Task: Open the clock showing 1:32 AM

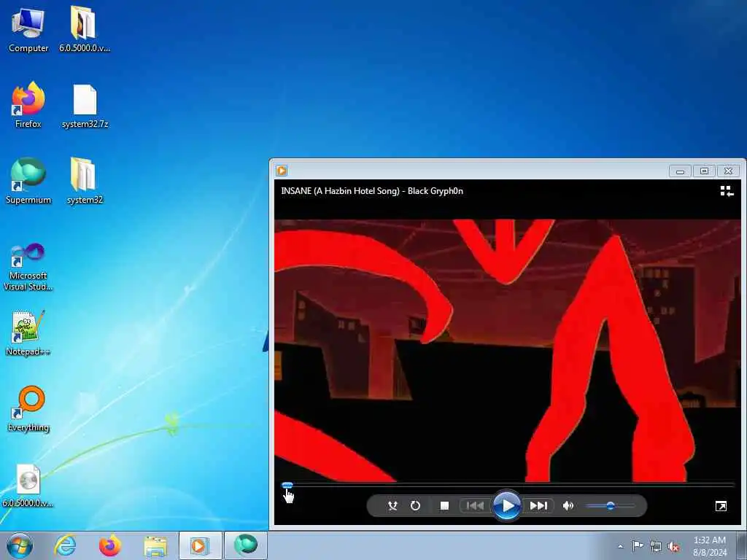Action: coord(709,546)
